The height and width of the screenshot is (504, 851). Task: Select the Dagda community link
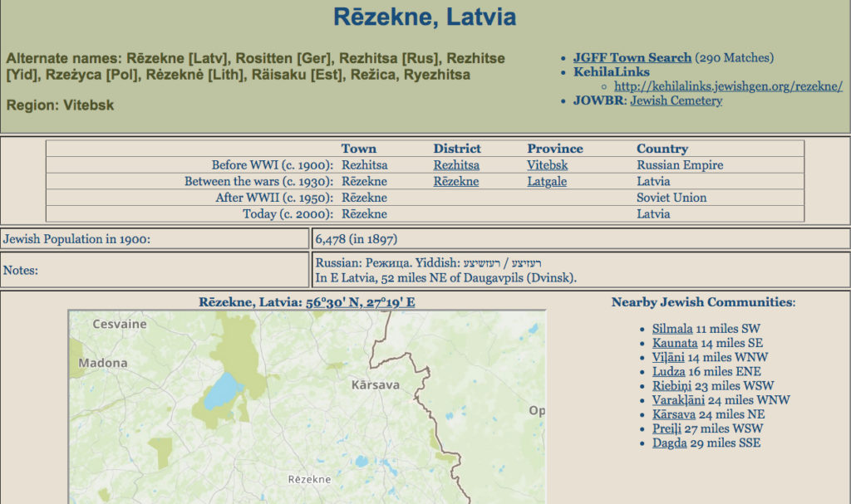click(x=669, y=443)
